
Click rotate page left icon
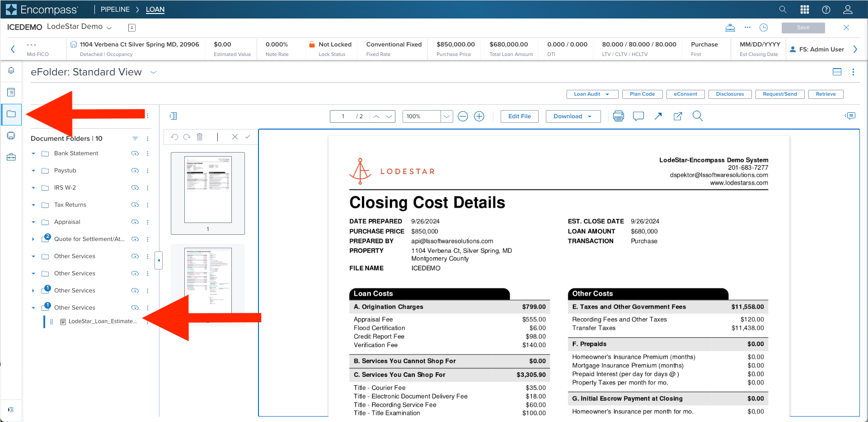click(174, 137)
